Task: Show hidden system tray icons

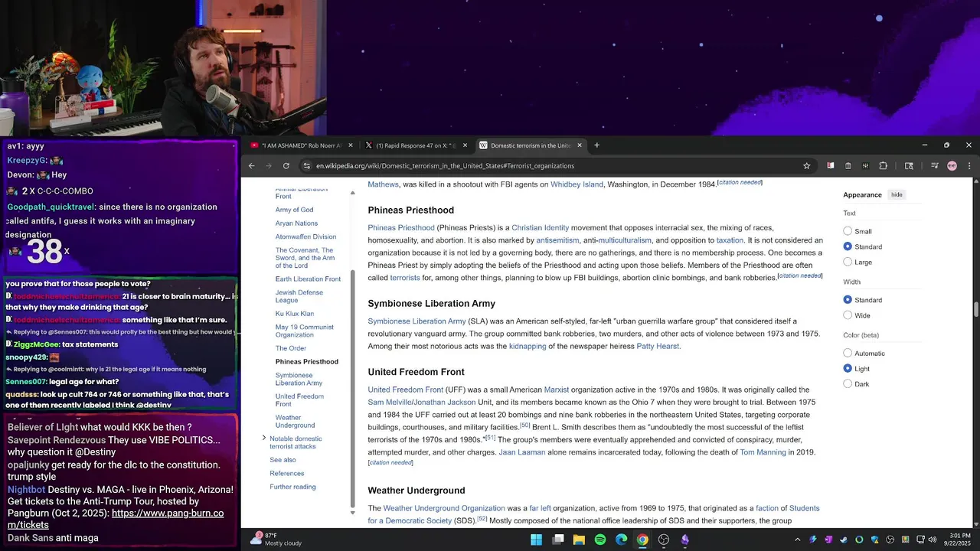Action: [797, 540]
